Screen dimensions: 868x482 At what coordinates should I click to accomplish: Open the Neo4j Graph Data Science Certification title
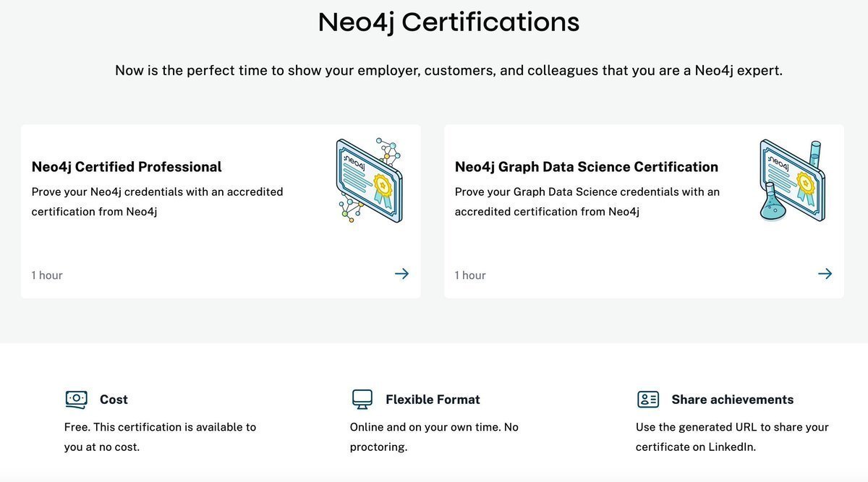(587, 167)
